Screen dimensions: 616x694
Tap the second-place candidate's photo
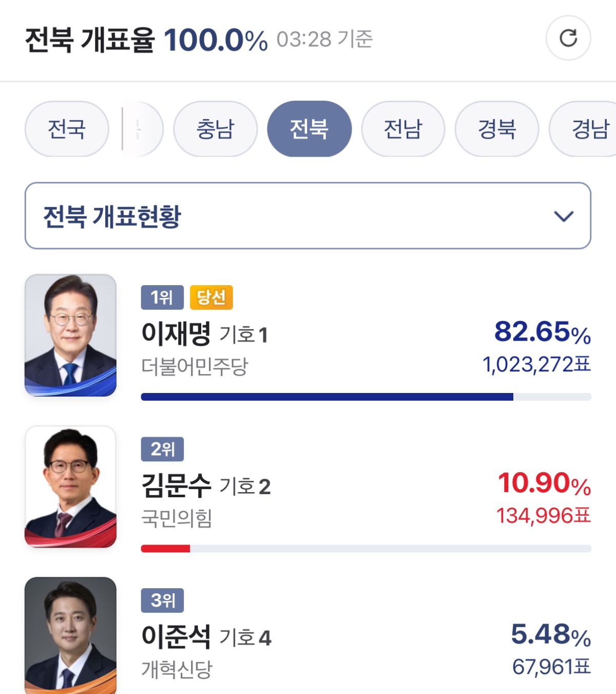(x=70, y=486)
